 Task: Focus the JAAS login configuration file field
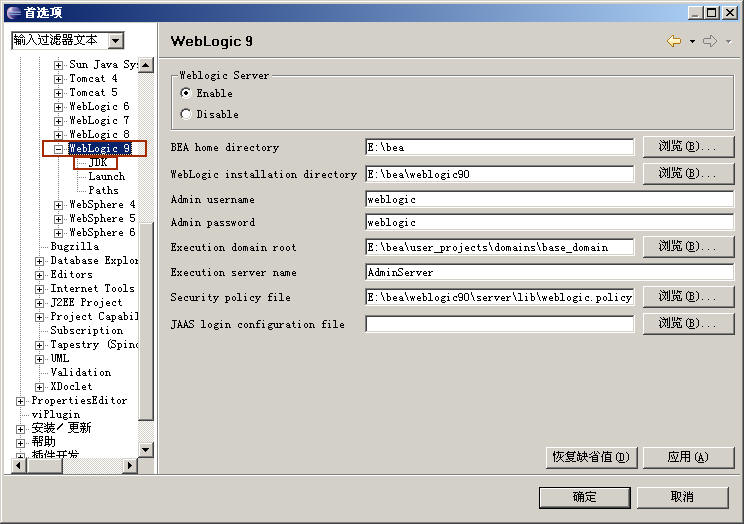pos(500,324)
